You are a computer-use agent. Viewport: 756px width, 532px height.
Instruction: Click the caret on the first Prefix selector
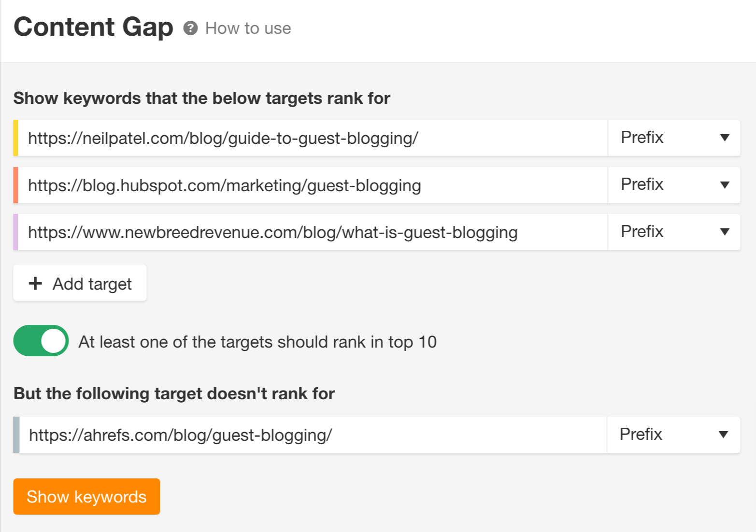725,138
